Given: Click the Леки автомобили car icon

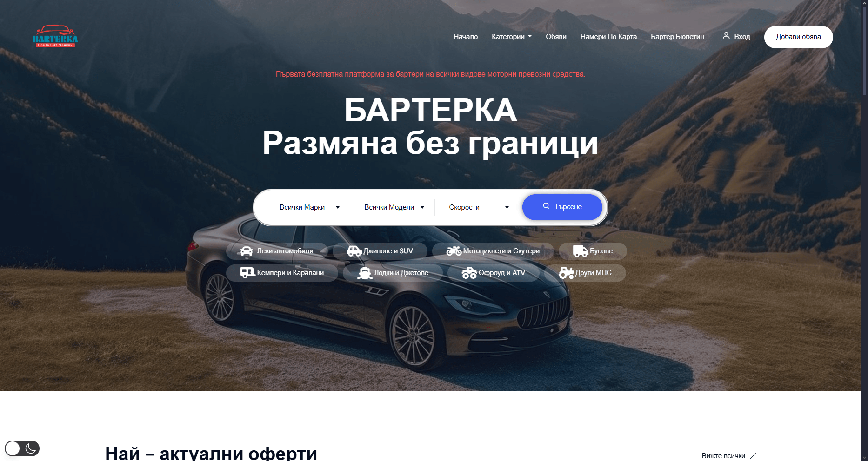Looking at the screenshot, I should tap(247, 251).
